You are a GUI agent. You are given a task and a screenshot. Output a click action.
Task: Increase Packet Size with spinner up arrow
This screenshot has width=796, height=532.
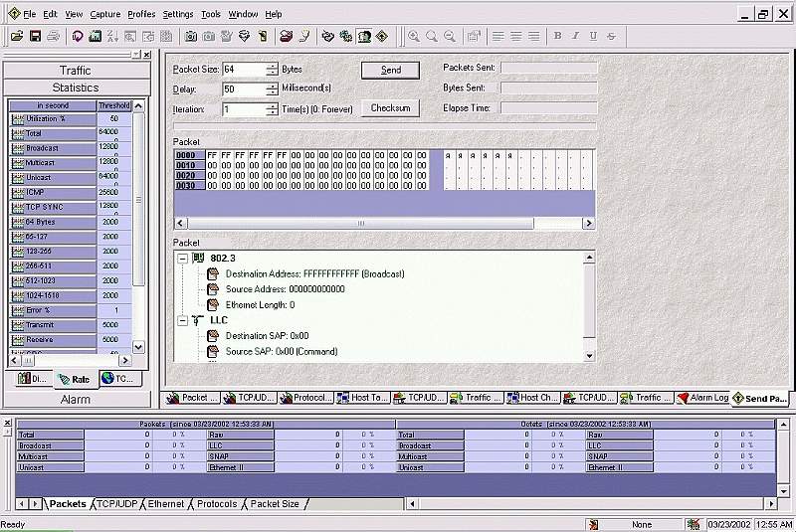[x=273, y=66]
